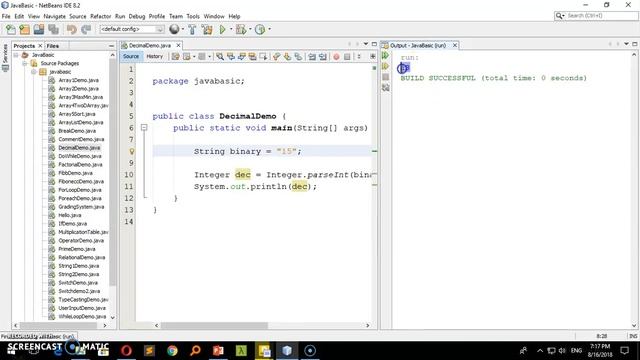This screenshot has width=640, height=360.
Task: Click Next Bookmark editor icon
Action: [287, 57]
